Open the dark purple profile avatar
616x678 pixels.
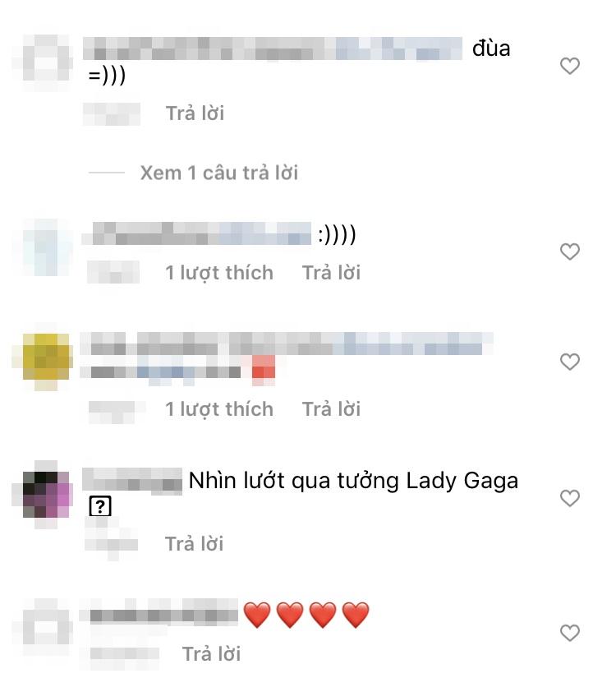point(46,494)
